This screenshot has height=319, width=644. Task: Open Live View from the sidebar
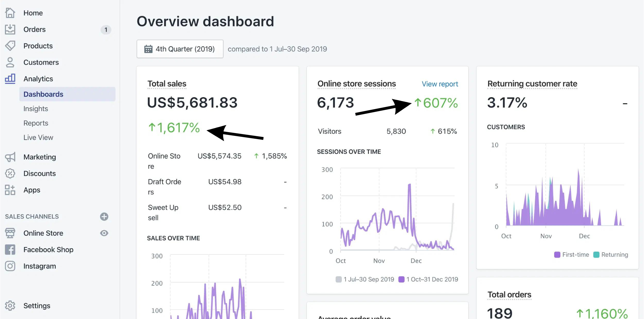(38, 138)
